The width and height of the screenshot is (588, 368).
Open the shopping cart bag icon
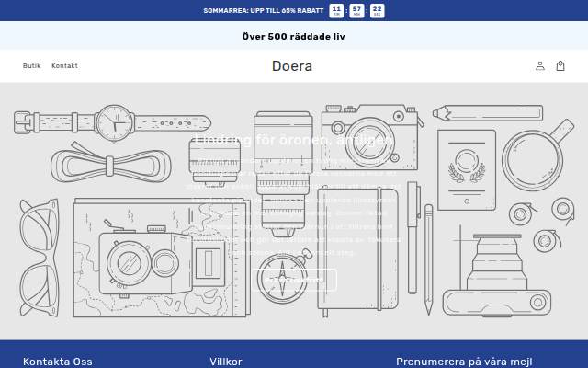(x=560, y=66)
